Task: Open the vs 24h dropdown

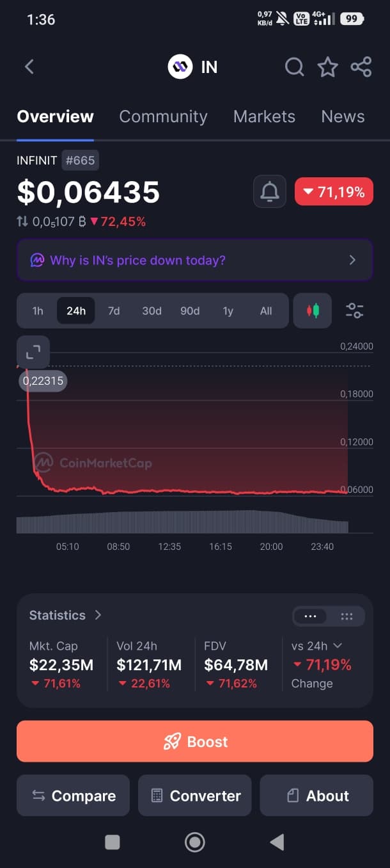Action: pyautogui.click(x=317, y=646)
